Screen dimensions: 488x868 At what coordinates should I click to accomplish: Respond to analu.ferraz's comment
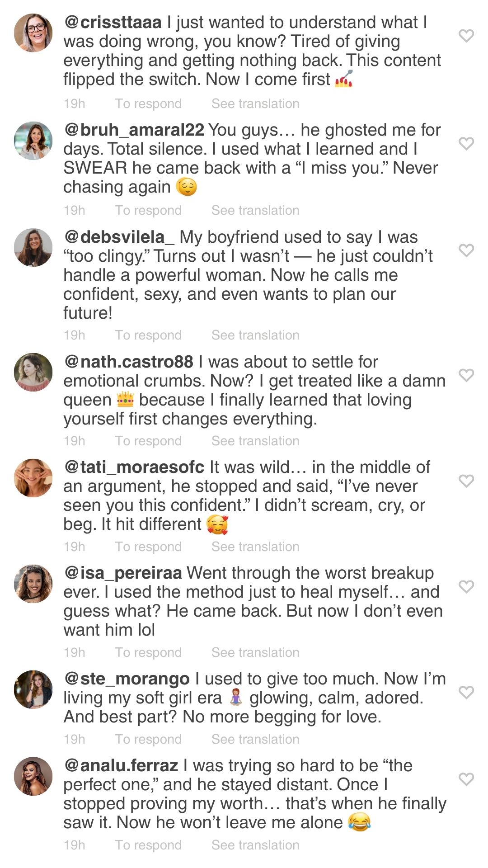click(x=148, y=845)
